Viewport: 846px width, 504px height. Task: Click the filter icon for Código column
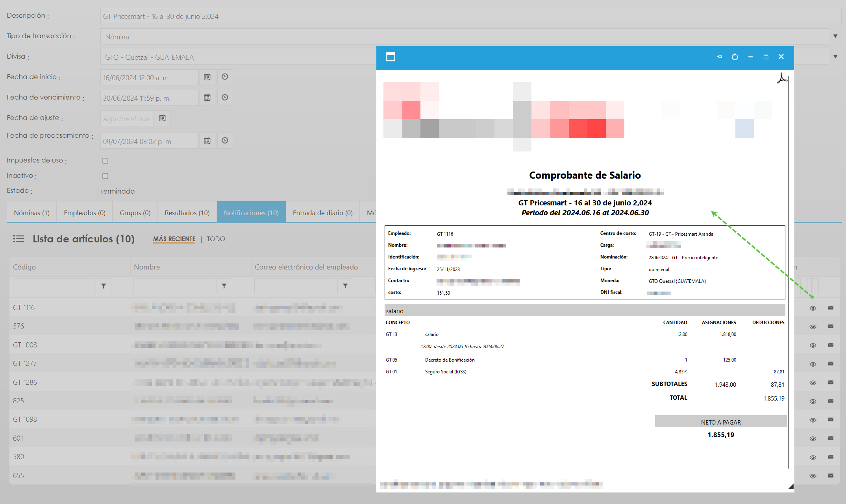coord(104,286)
